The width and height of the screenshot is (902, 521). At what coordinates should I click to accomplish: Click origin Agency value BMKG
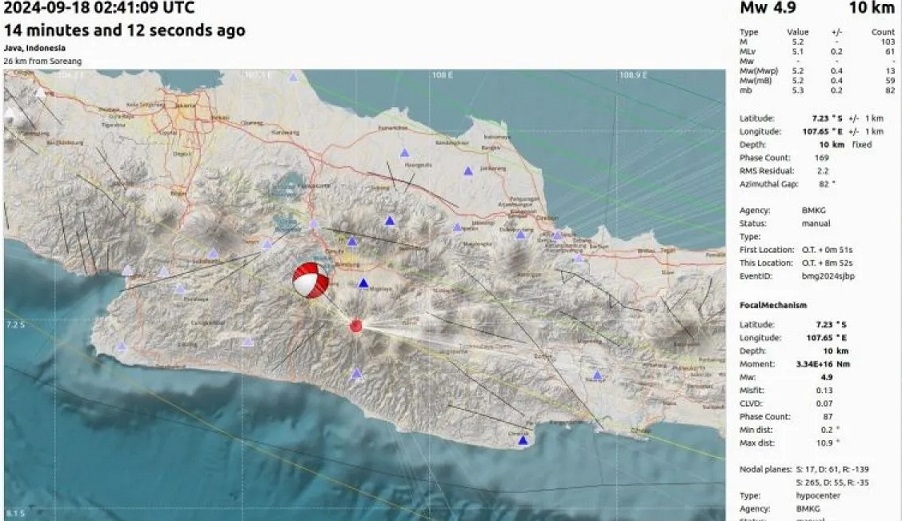[814, 210]
